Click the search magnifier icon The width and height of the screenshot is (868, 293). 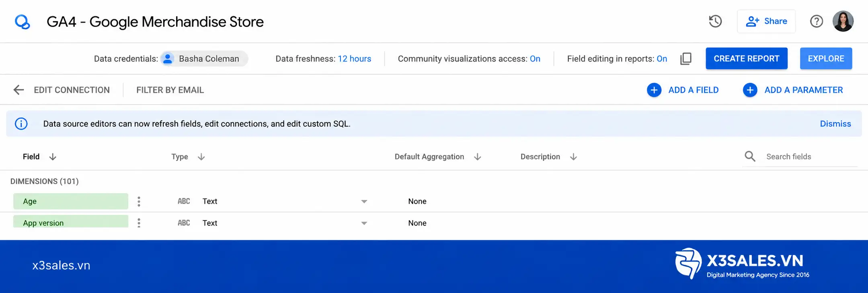point(750,156)
